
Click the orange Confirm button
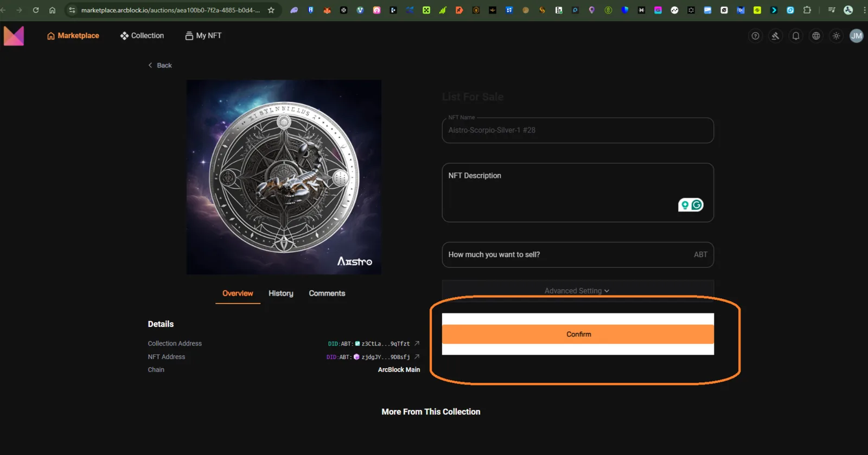click(578, 334)
